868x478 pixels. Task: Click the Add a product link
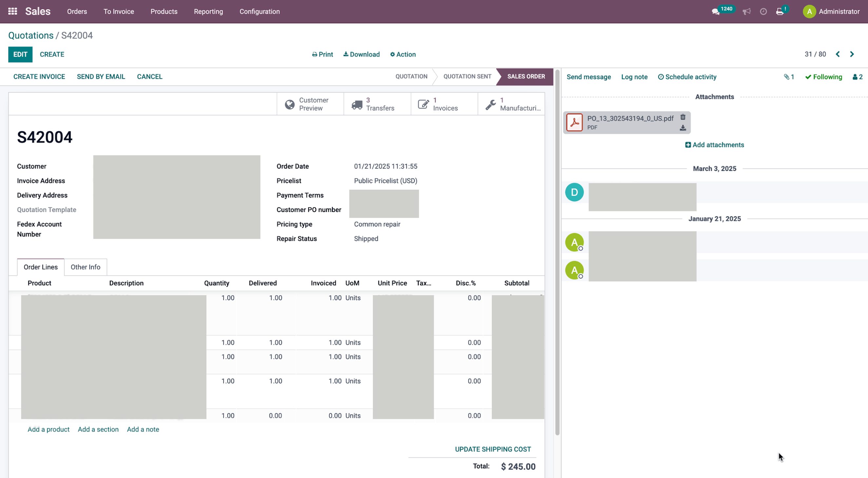tap(48, 430)
